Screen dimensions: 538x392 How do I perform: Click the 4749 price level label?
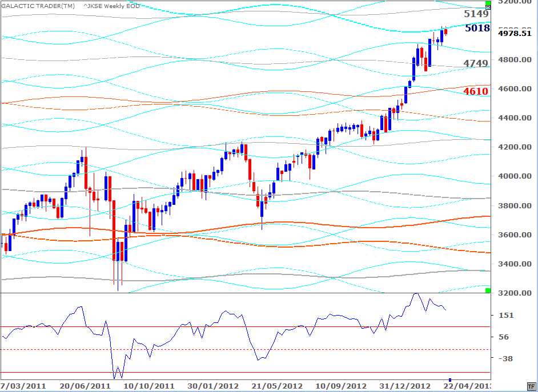point(476,63)
